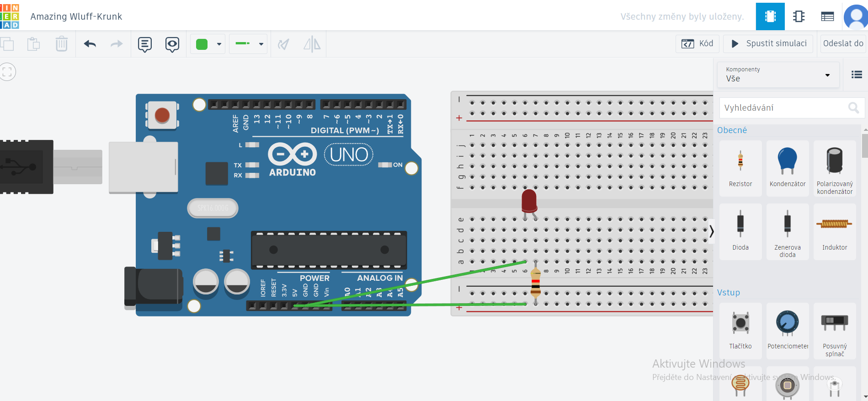Select the red LED on breadboard

coord(529,203)
